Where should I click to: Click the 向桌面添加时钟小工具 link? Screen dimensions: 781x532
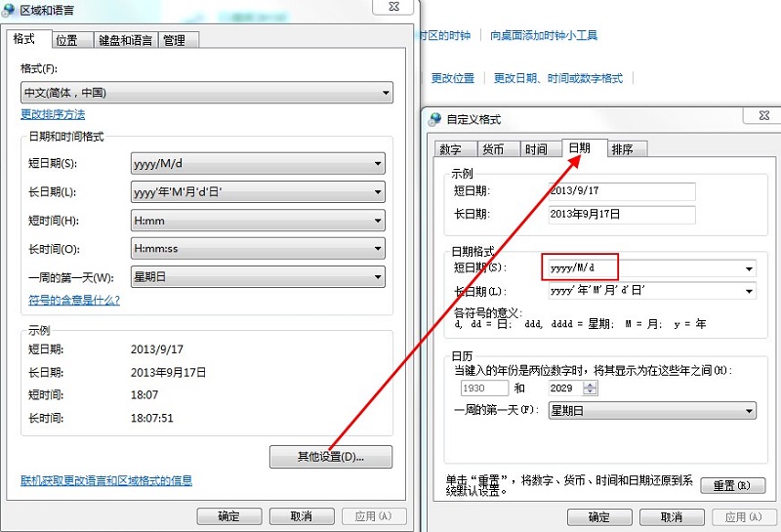[544, 35]
